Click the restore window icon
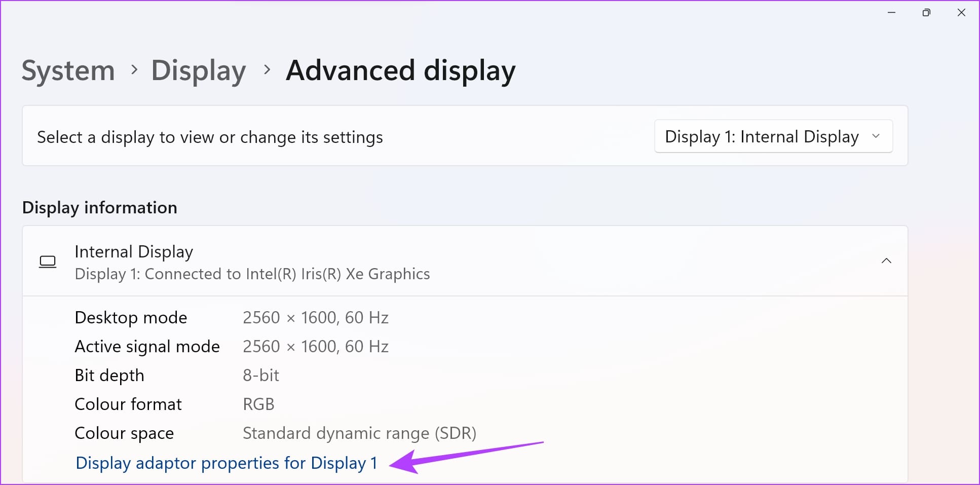Viewport: 980px width, 485px height. (926, 12)
